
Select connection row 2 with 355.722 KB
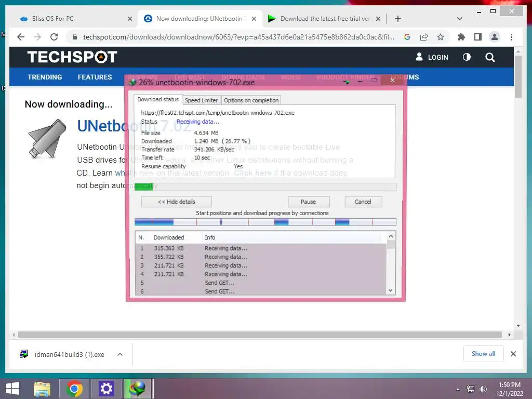click(261, 257)
